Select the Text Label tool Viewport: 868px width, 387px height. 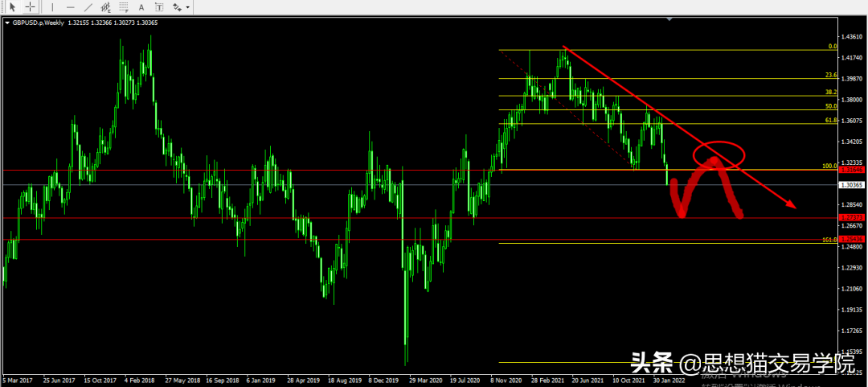(x=159, y=7)
